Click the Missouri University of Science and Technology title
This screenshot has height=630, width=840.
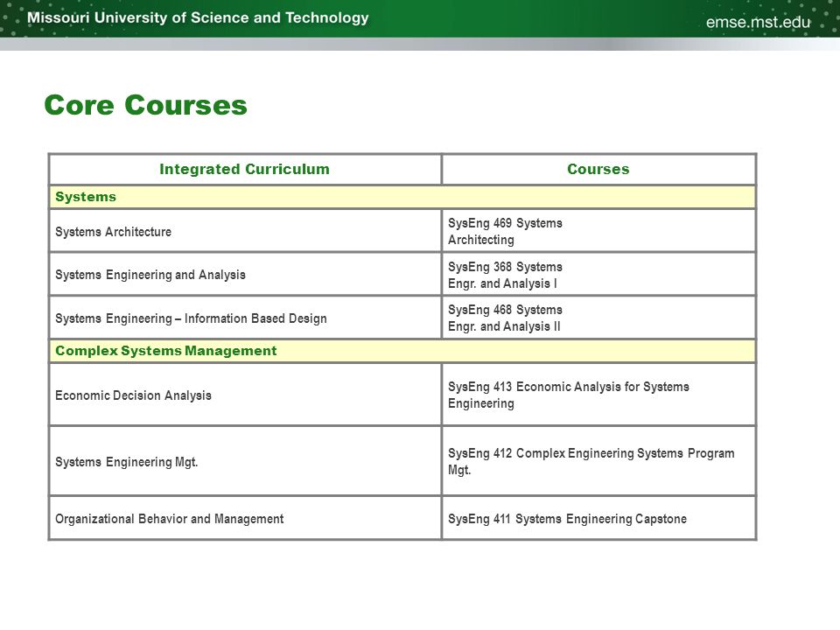pyautogui.click(x=198, y=17)
